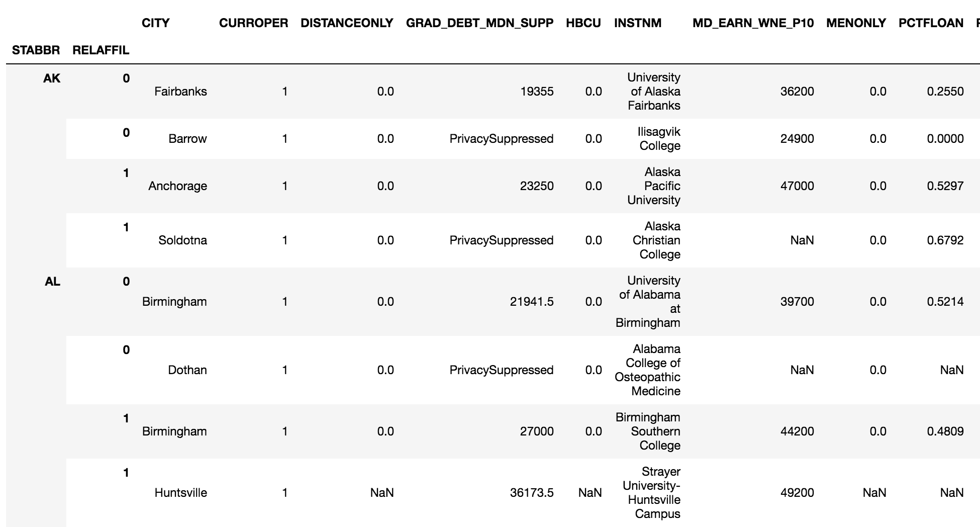980x527 pixels.
Task: Click the RELAFFIL index header
Action: click(101, 50)
